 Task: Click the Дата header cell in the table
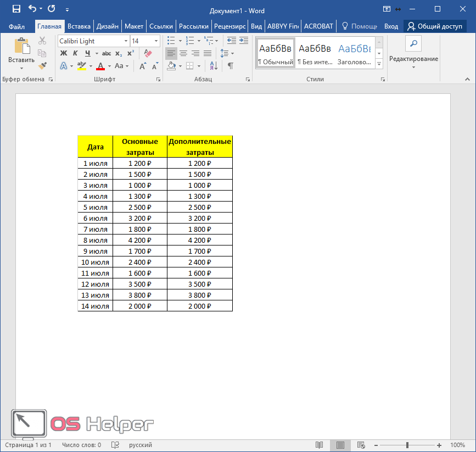pos(96,147)
